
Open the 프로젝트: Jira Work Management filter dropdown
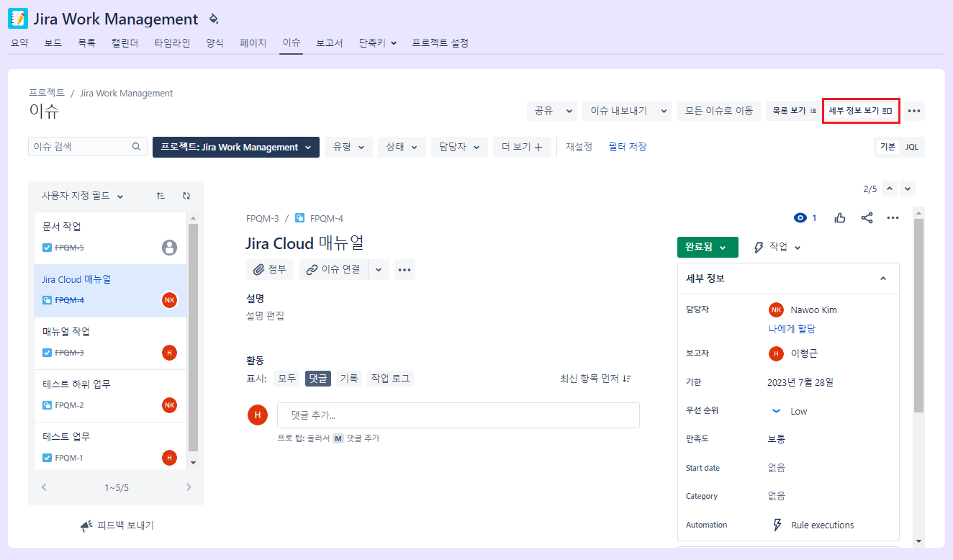(x=236, y=147)
